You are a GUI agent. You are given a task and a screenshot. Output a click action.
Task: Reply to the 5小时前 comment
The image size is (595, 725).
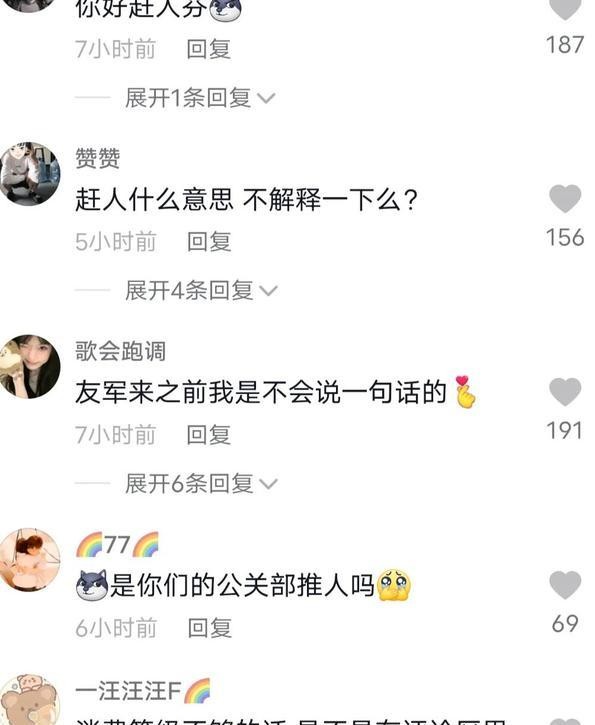coord(209,242)
